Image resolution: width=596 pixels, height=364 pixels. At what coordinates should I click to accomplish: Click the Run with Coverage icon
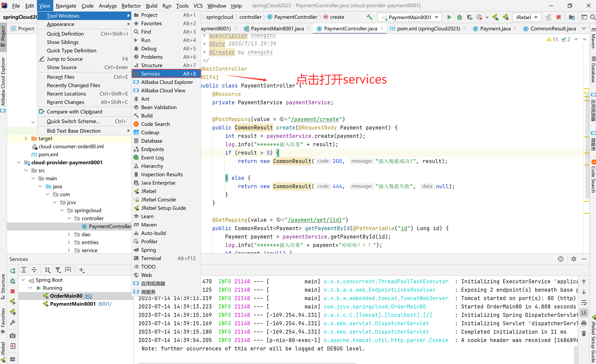point(470,17)
